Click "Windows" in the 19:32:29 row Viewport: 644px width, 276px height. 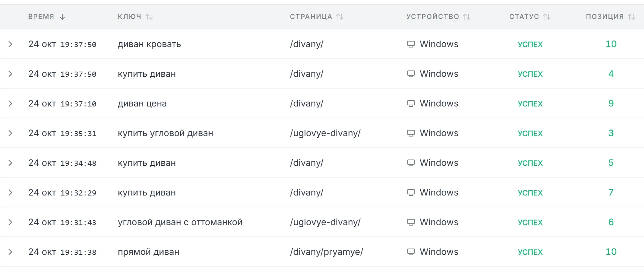pyautogui.click(x=439, y=193)
